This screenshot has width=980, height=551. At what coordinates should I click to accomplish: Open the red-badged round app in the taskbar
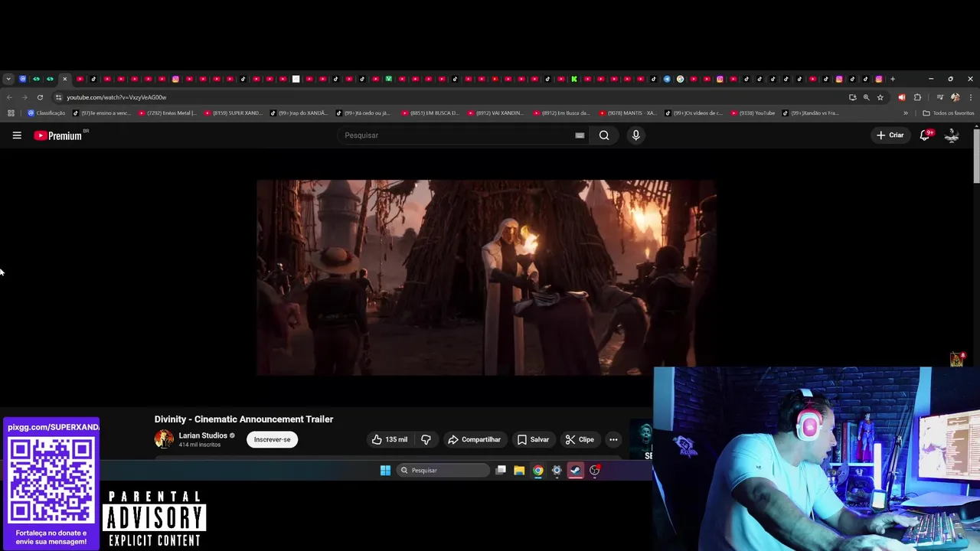tap(595, 471)
